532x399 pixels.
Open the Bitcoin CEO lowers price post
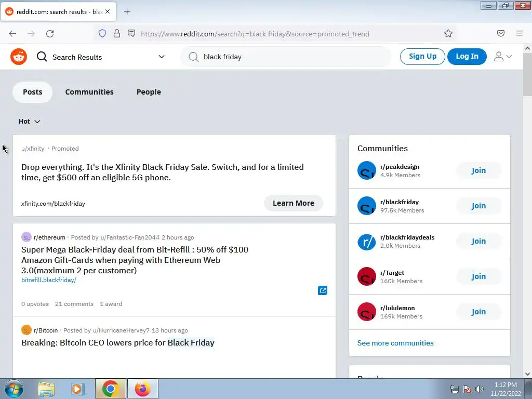pyautogui.click(x=118, y=343)
